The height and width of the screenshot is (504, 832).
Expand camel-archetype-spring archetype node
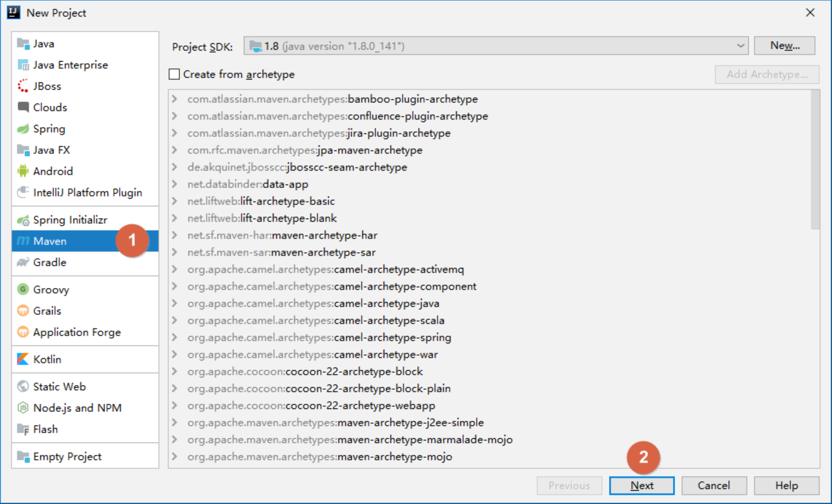[x=175, y=338]
